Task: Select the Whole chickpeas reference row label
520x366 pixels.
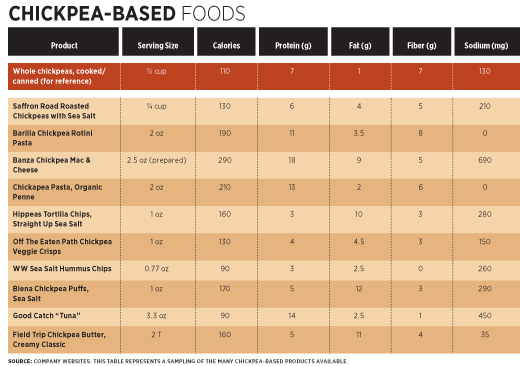Action: tap(59, 76)
